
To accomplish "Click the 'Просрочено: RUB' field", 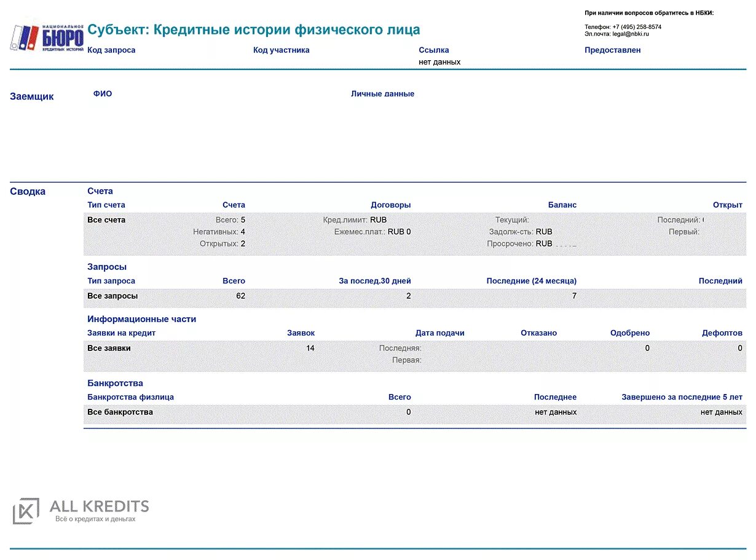I will [520, 244].
